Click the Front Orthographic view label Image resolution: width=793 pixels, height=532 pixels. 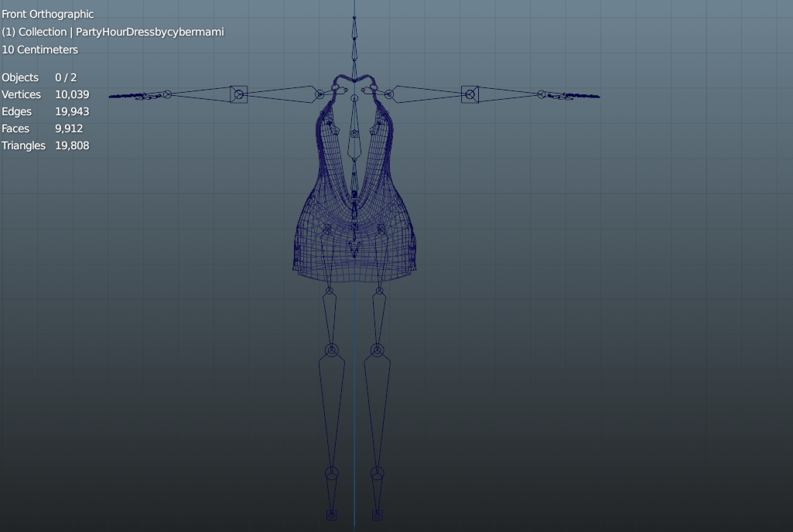tap(48, 14)
